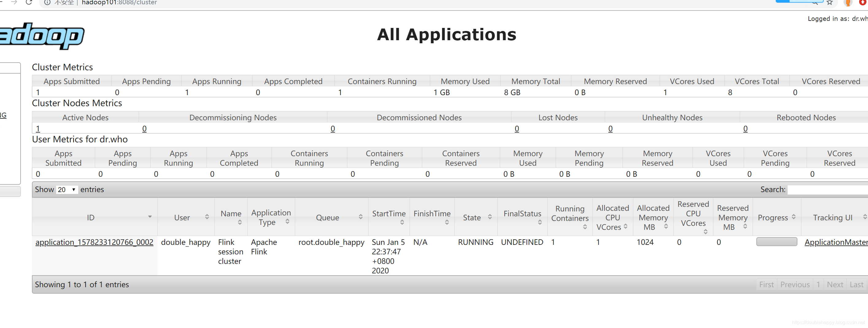Select the double_happy user cell
Image resolution: width=868 pixels, height=328 pixels.
[x=186, y=242]
